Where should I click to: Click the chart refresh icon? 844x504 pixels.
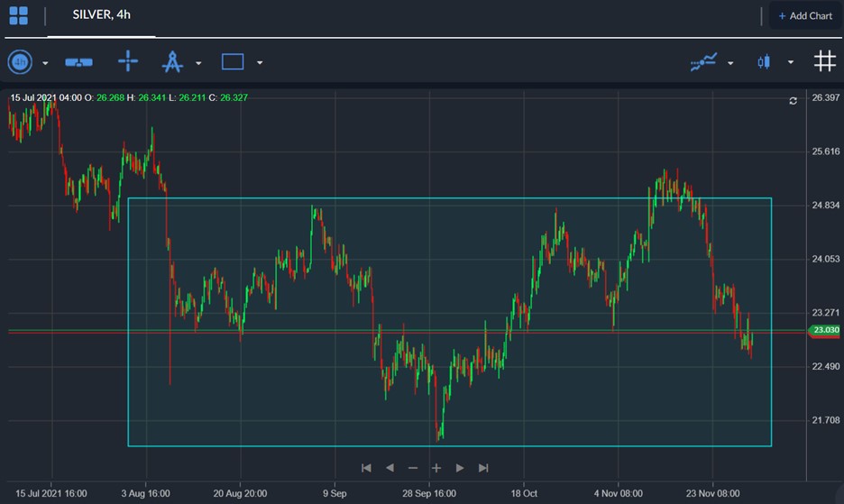pos(793,101)
